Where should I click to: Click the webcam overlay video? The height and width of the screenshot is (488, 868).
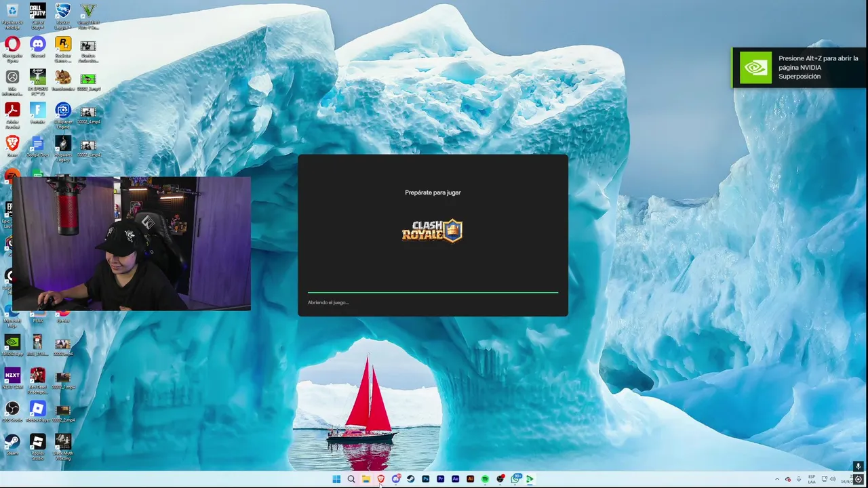(x=132, y=243)
